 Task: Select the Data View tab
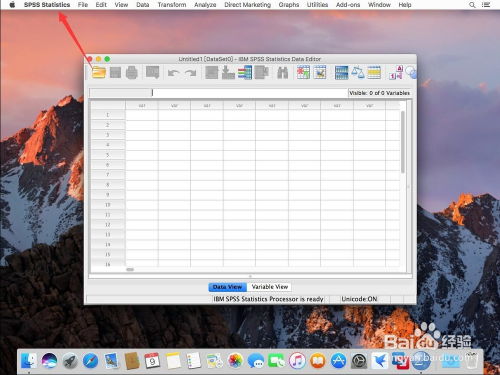228,287
